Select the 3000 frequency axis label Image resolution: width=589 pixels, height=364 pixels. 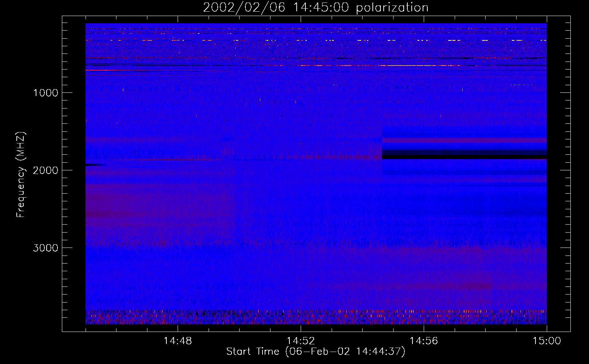[46, 248]
